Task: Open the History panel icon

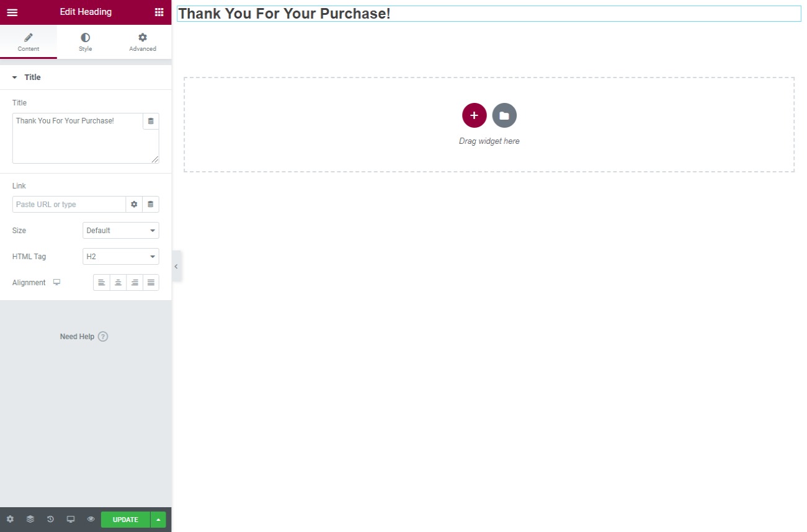Action: click(50, 519)
